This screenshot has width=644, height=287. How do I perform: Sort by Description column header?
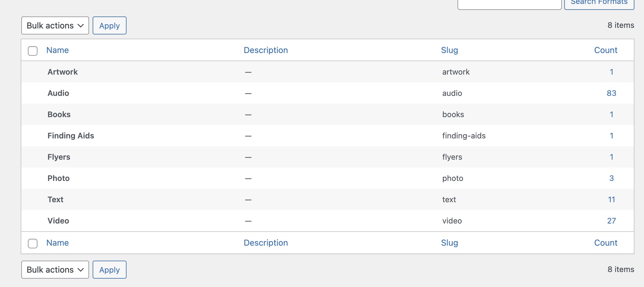point(266,50)
